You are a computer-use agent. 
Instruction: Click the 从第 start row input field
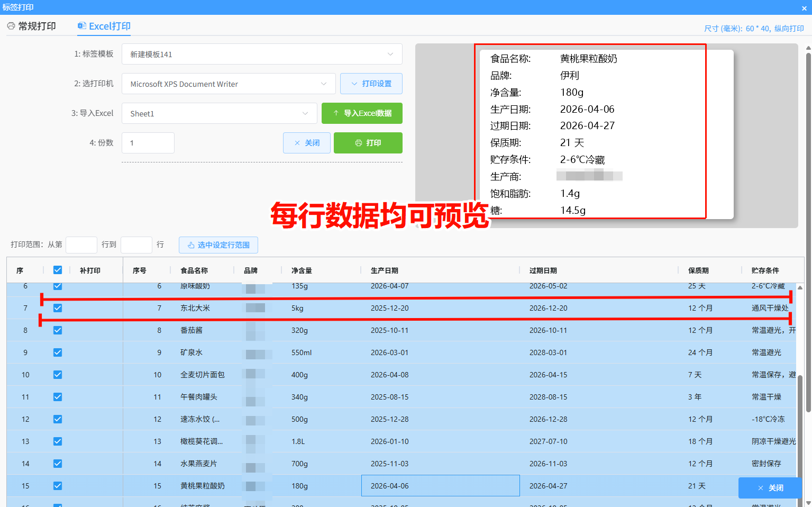click(81, 245)
